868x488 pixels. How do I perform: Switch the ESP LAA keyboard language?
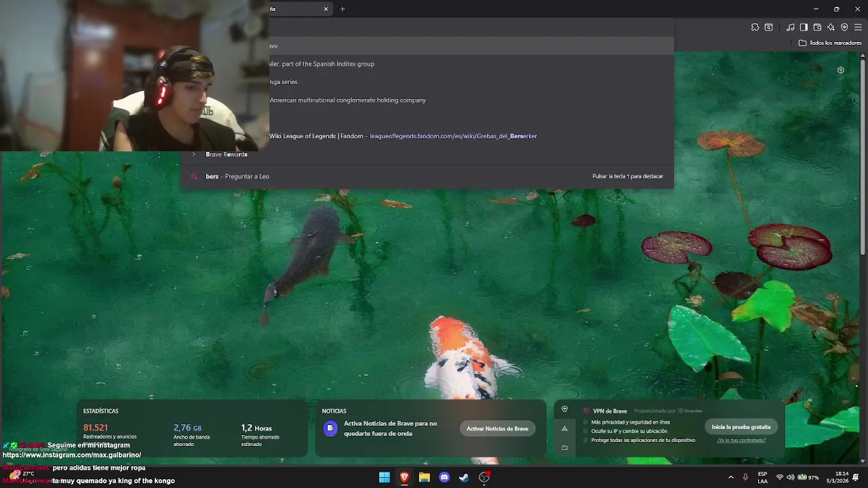coord(763,477)
